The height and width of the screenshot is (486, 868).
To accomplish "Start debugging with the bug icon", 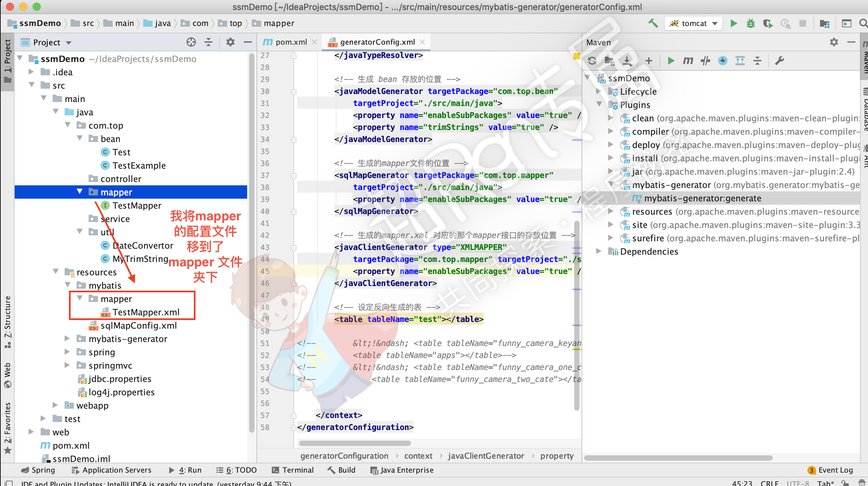I will pos(751,23).
